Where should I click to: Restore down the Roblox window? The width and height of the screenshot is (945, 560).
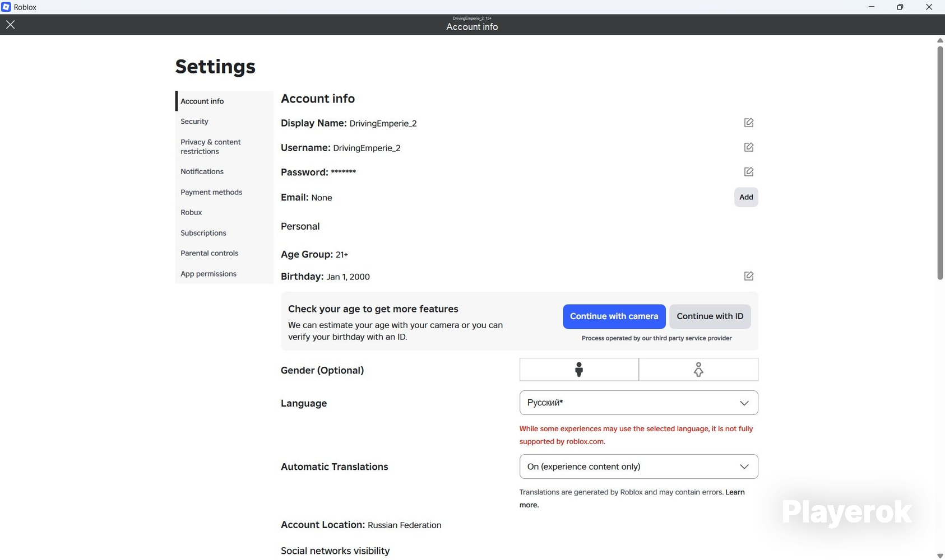(900, 7)
